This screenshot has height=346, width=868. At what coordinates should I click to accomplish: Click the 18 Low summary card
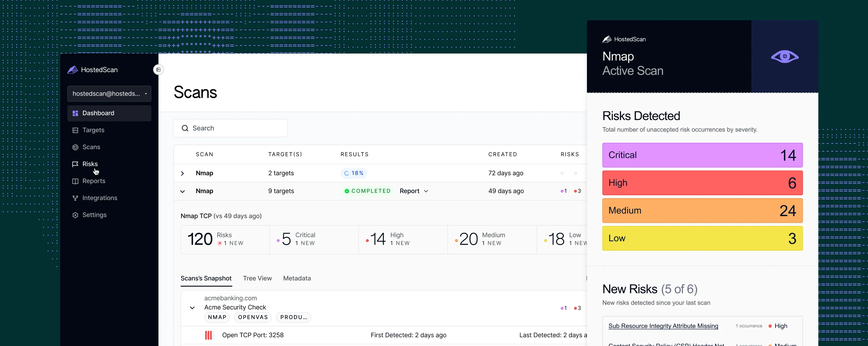click(x=562, y=239)
